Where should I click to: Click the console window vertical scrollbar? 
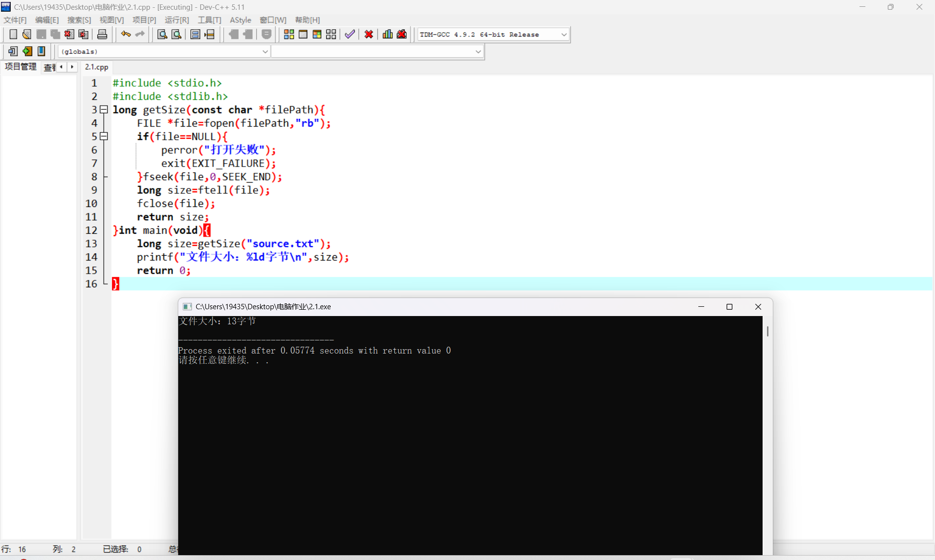coord(767,331)
